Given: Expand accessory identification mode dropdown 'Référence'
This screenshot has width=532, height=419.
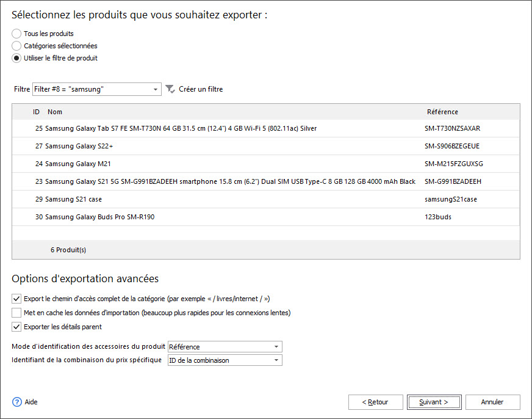Looking at the screenshot, I should (x=225, y=347).
